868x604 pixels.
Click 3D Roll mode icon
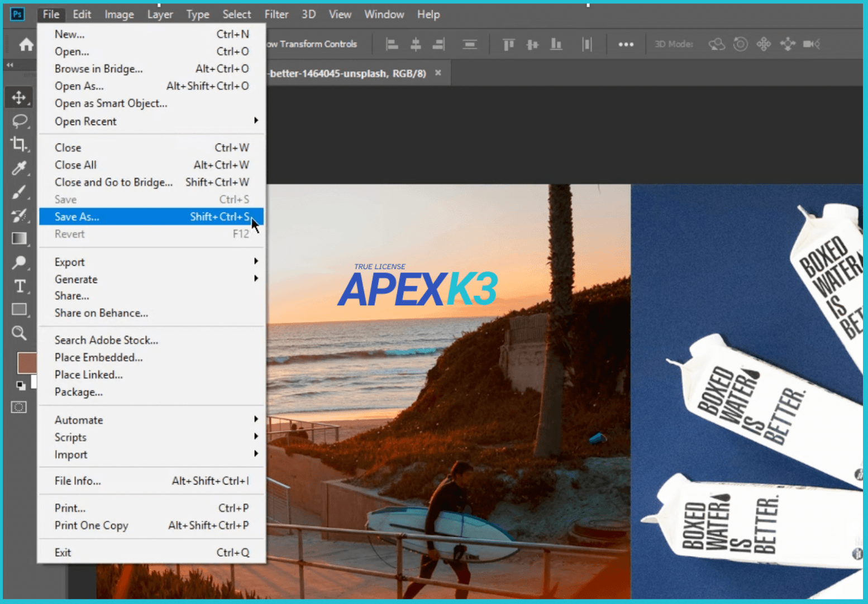[741, 44]
